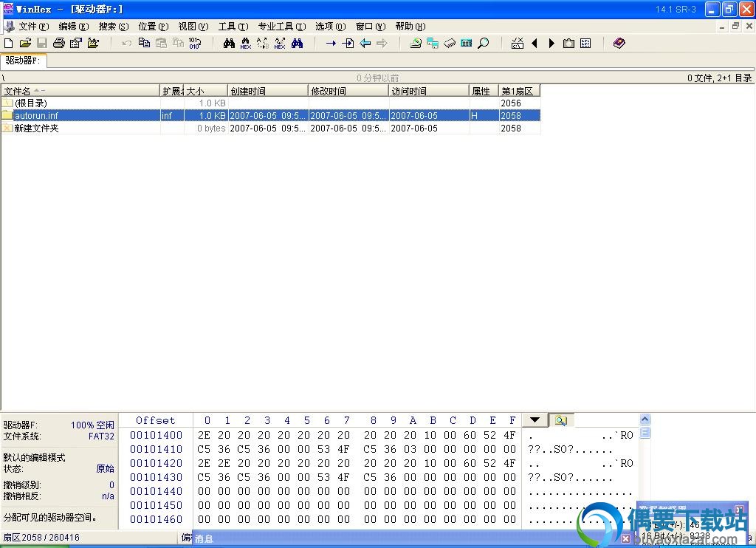Open the 视图(V) menu
Screen dimensions: 756x548
(193, 27)
